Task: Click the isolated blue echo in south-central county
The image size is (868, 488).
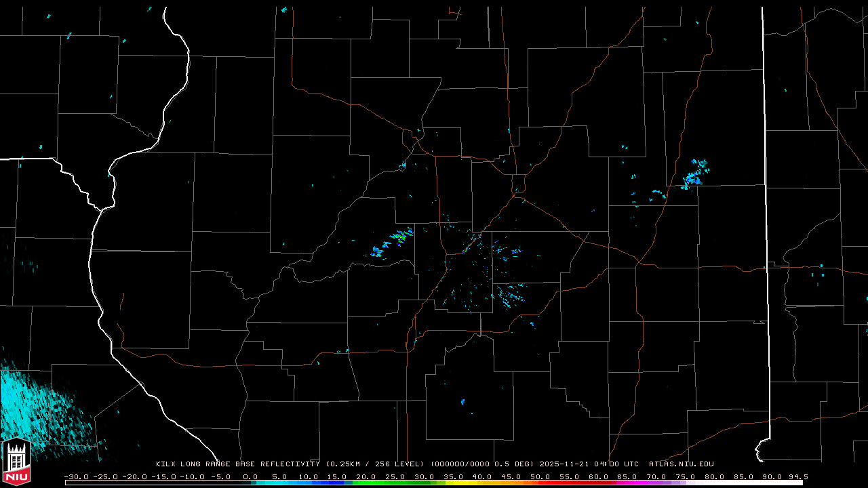Action: click(x=462, y=401)
